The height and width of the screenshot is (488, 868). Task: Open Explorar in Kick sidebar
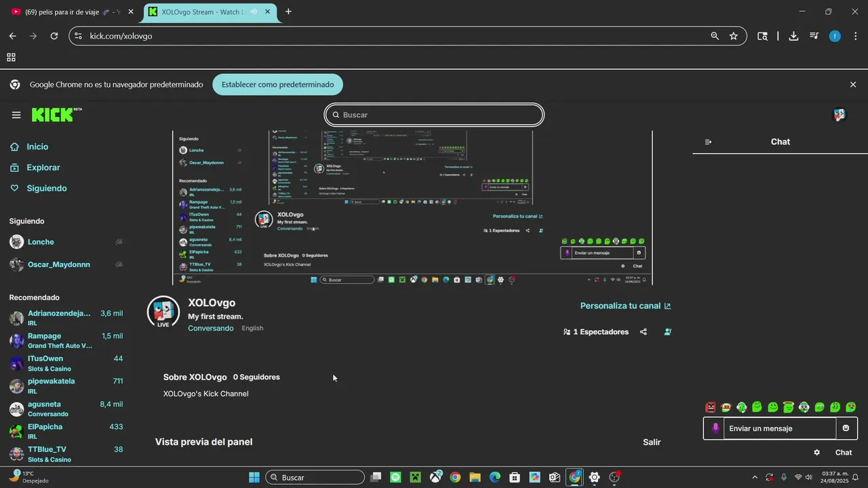[43, 167]
